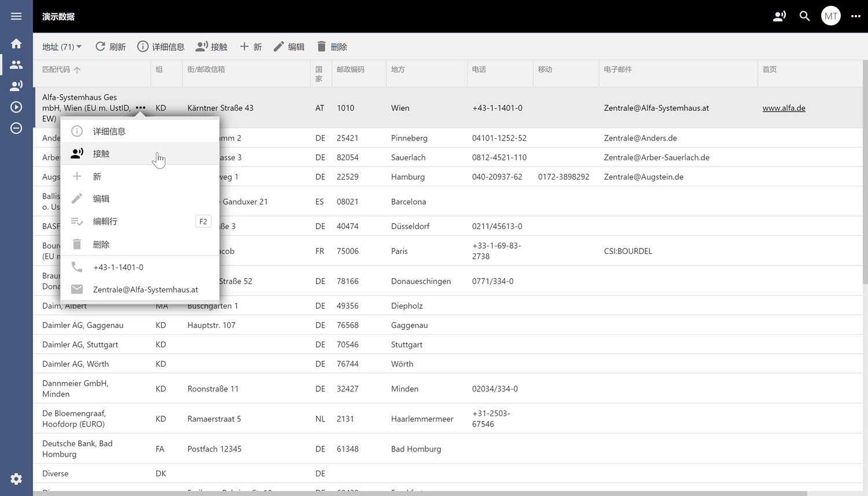This screenshot has height=496, width=868.
Task: Sort by 匹配代码 column header
Action: tap(56, 69)
